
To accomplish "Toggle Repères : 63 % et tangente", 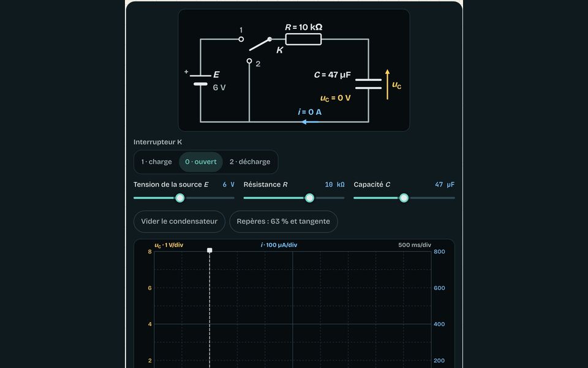I will [x=284, y=221].
